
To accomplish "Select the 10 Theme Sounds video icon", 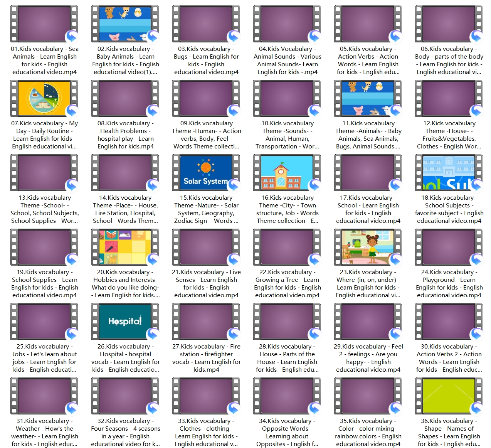I will pos(287,98).
